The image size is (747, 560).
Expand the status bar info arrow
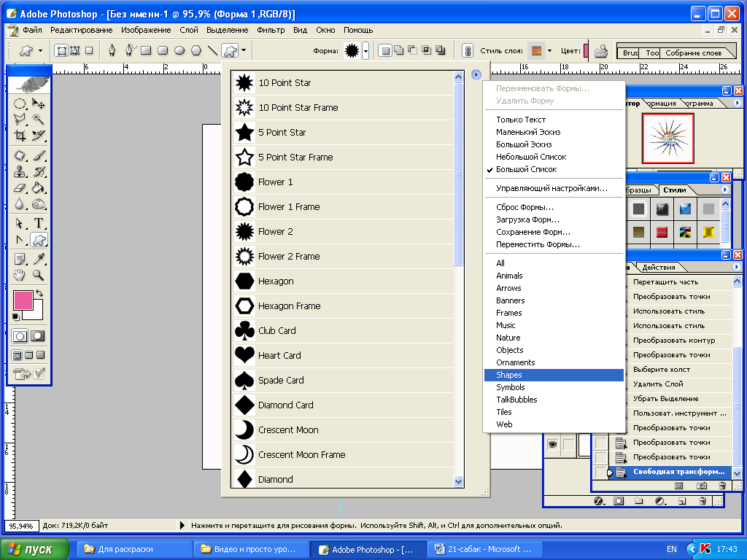click(182, 526)
